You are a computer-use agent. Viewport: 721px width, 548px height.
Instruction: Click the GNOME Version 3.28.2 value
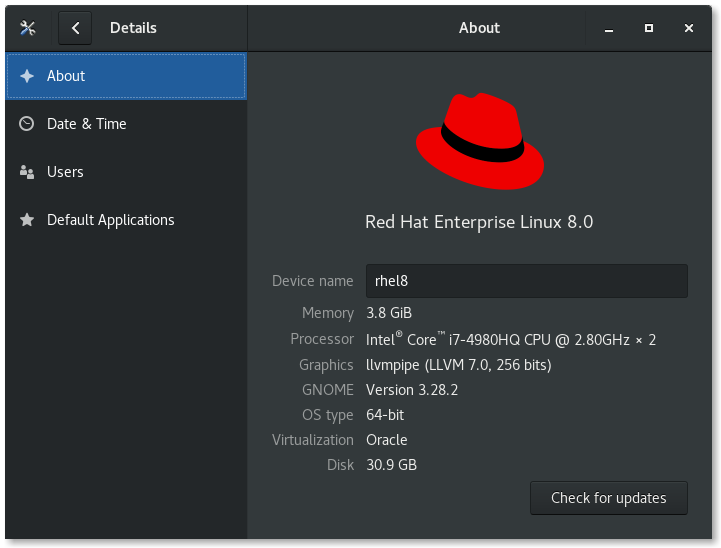click(x=412, y=390)
